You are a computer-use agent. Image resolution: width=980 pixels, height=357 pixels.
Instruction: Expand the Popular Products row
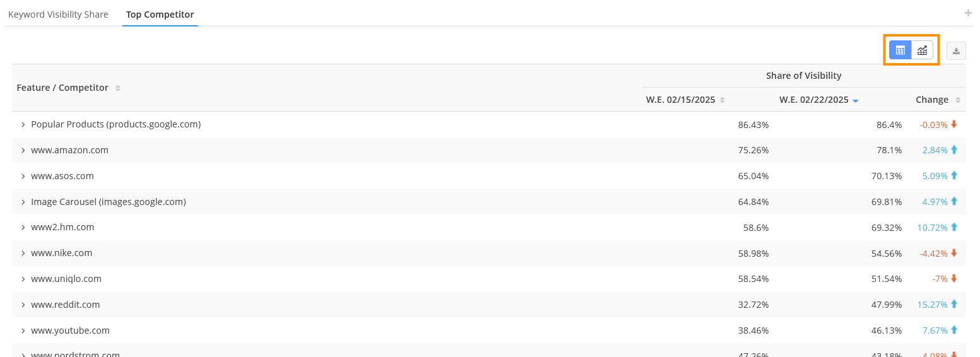point(23,125)
